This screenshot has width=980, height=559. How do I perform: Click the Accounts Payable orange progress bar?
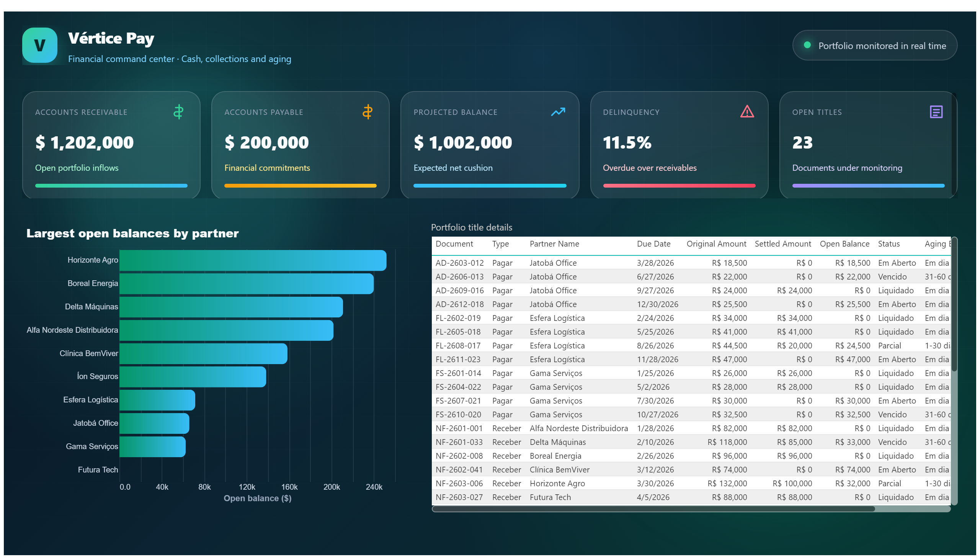pyautogui.click(x=300, y=186)
